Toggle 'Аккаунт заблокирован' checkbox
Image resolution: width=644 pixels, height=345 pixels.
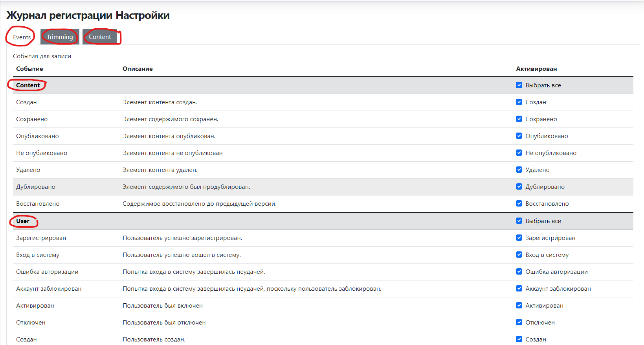click(x=519, y=289)
